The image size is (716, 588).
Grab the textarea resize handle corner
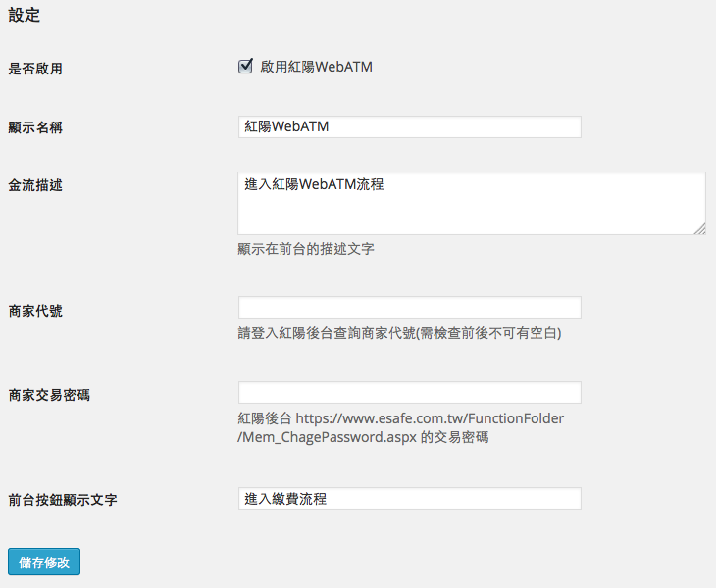click(700, 229)
